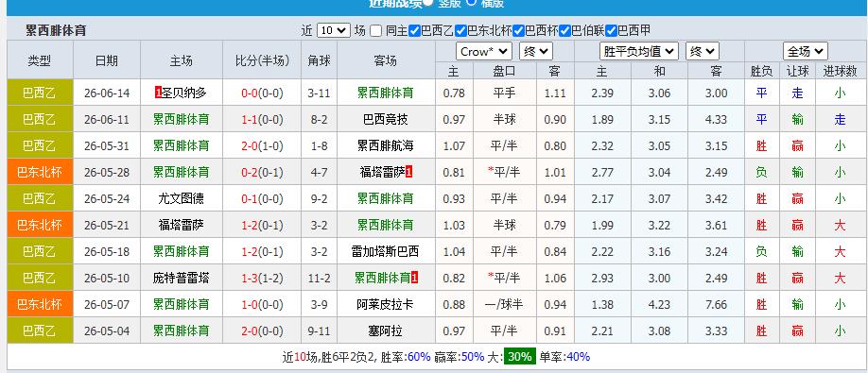Click the 巴东北杯 tag on the 26-05-07 row

coord(40,304)
